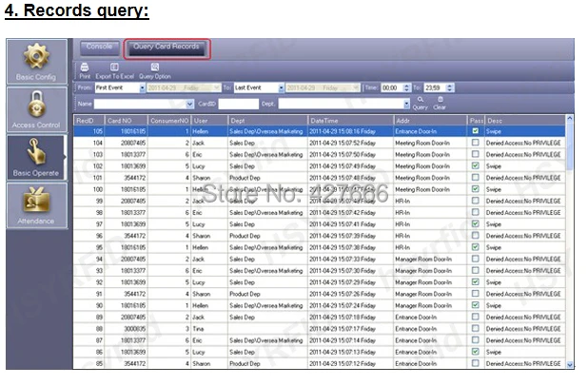Click the table scrollbar up arrow

[570, 119]
